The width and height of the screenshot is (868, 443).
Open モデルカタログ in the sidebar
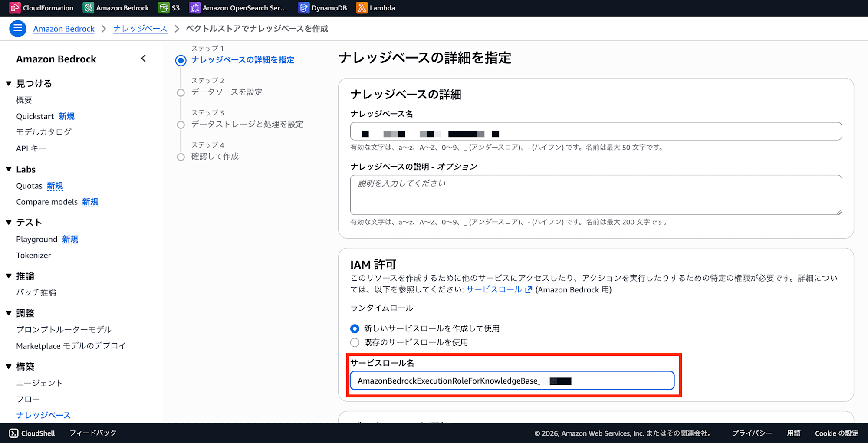point(44,132)
